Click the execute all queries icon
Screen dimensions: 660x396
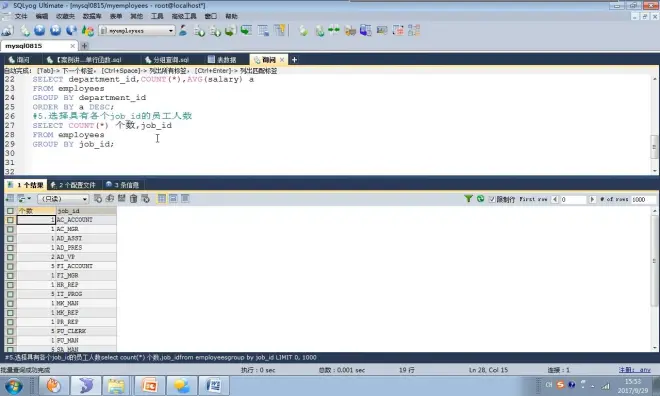click(56, 30)
